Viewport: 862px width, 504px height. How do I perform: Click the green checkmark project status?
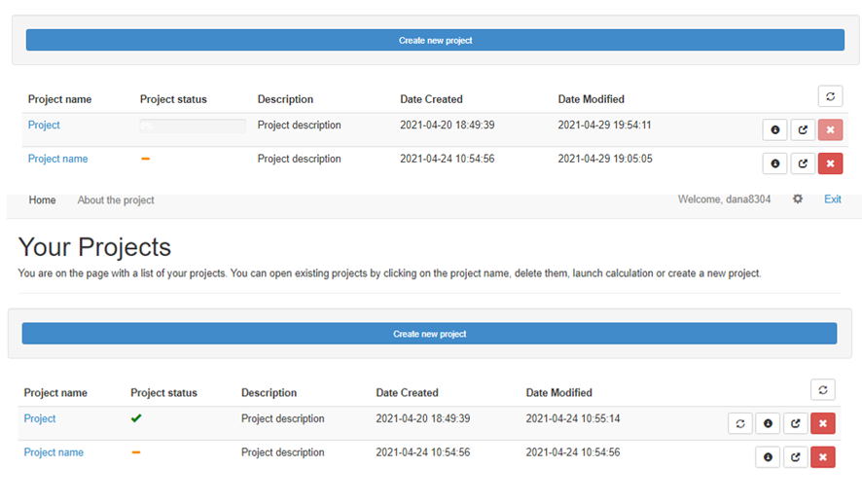point(136,418)
